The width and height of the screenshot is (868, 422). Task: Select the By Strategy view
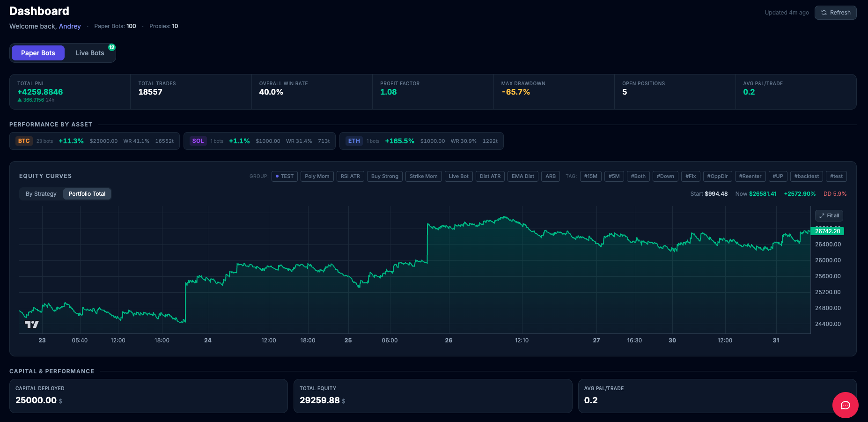click(41, 194)
